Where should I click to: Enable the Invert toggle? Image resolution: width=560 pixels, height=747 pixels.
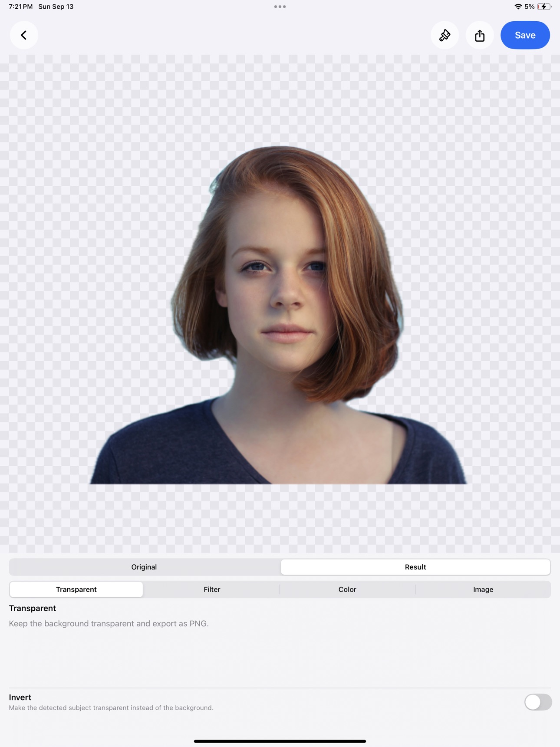click(538, 702)
